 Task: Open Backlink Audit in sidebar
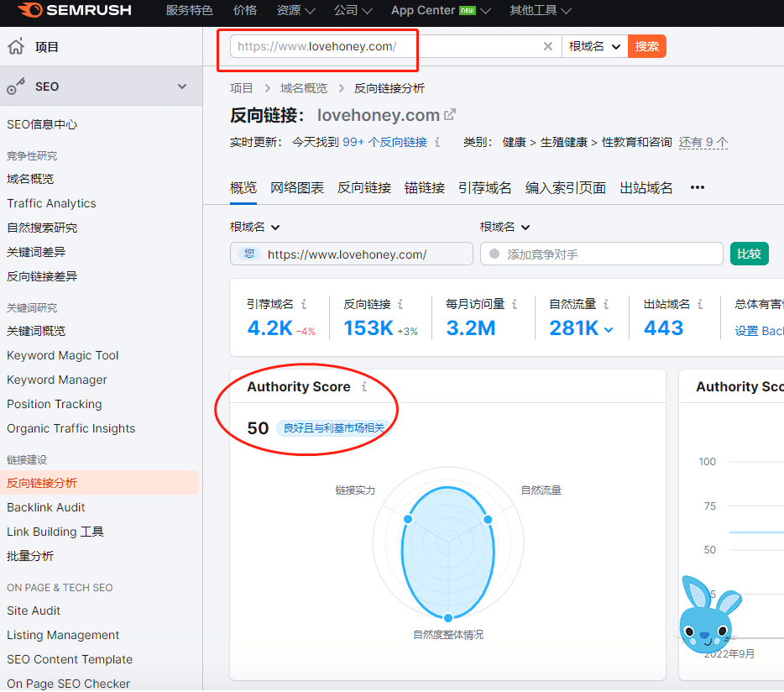46,507
